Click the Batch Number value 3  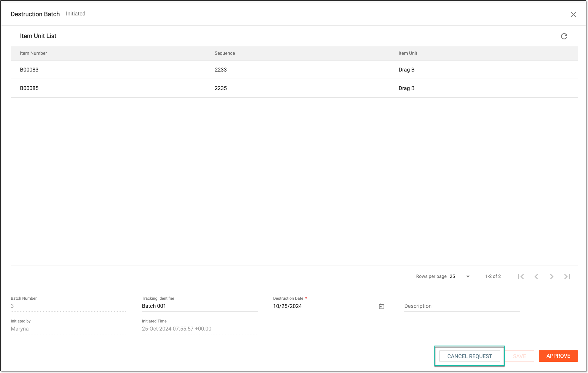coord(12,306)
